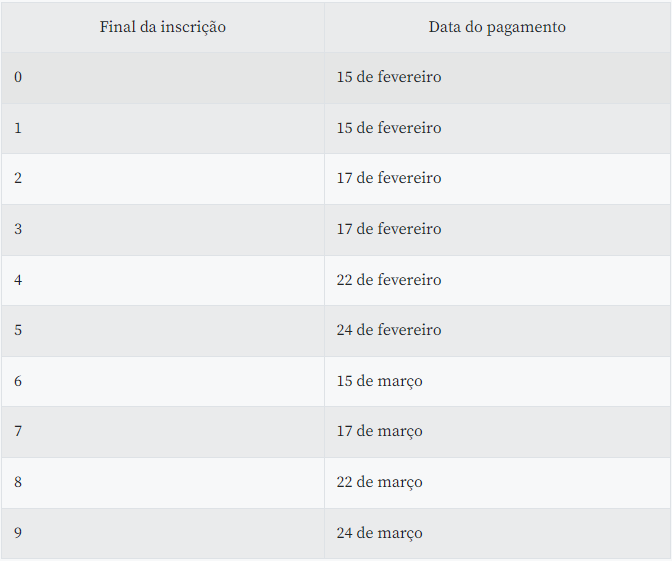This screenshot has height=561, width=672.
Task: Click the '22 de março' date cell
Action: pos(498,483)
